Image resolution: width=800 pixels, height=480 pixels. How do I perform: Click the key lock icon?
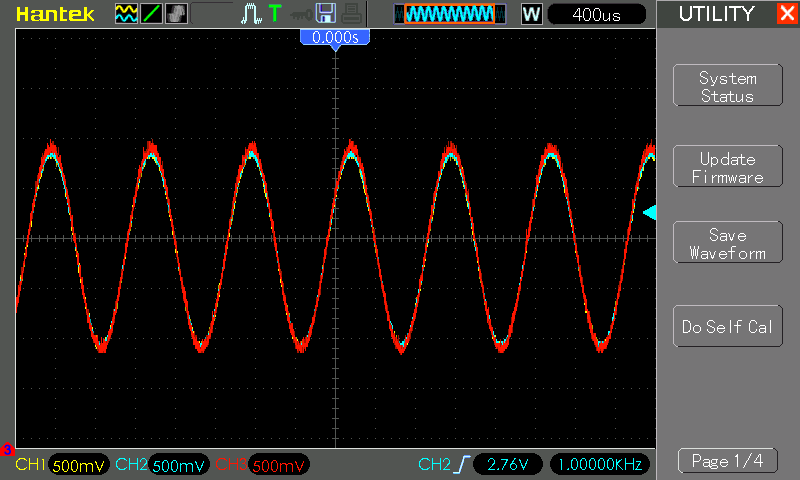pos(301,15)
